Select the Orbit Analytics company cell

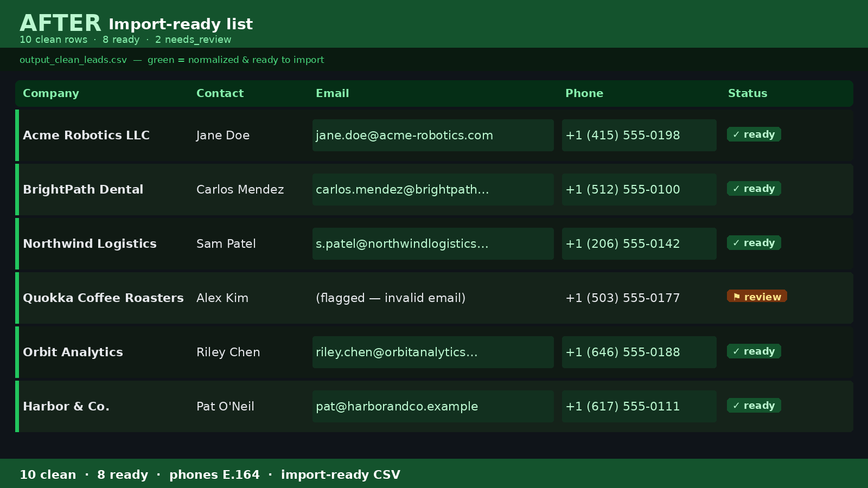point(73,352)
